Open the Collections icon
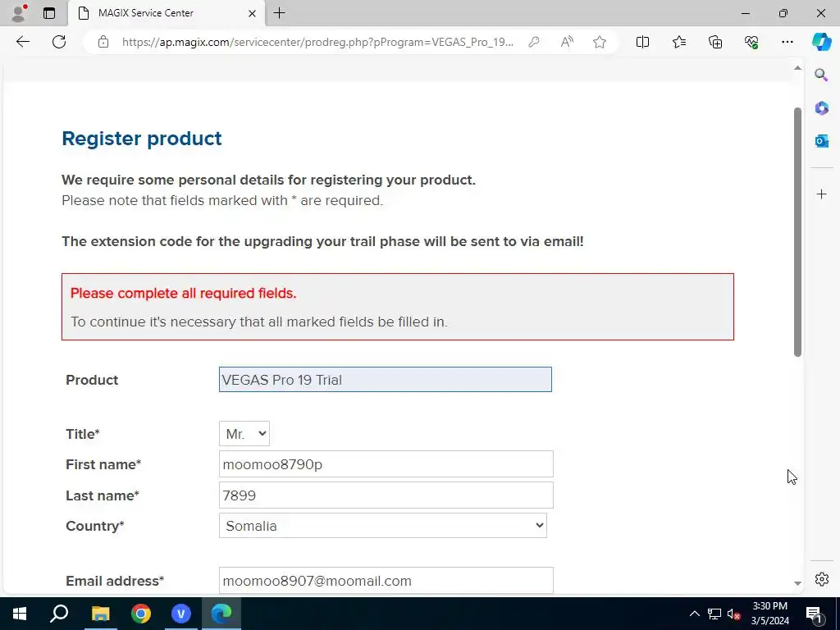Image resolution: width=840 pixels, height=630 pixels. tap(715, 42)
